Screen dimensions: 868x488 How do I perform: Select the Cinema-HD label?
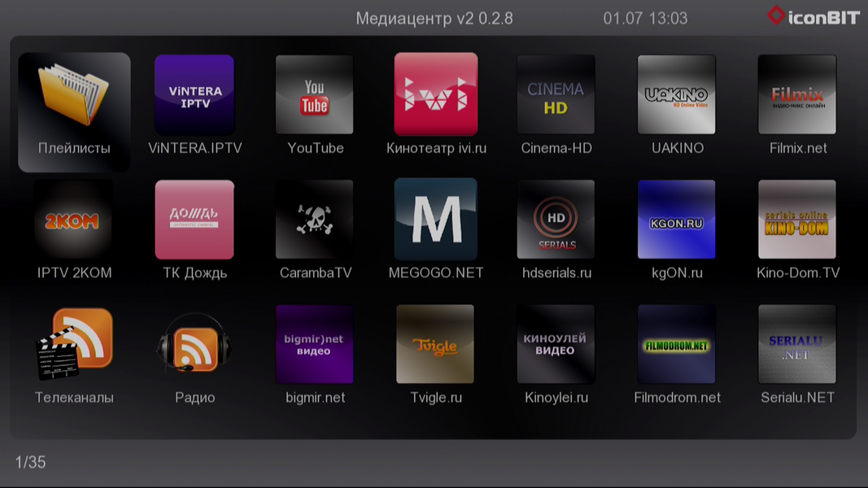click(x=556, y=148)
